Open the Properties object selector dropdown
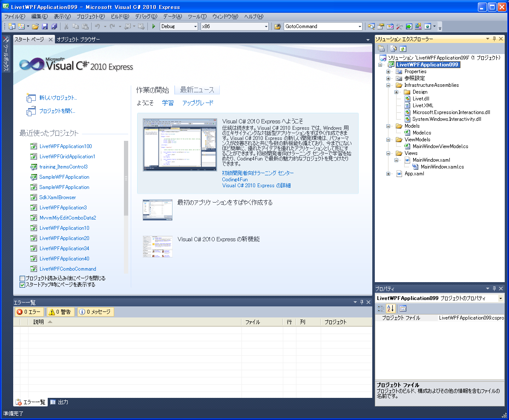 [x=500, y=298]
